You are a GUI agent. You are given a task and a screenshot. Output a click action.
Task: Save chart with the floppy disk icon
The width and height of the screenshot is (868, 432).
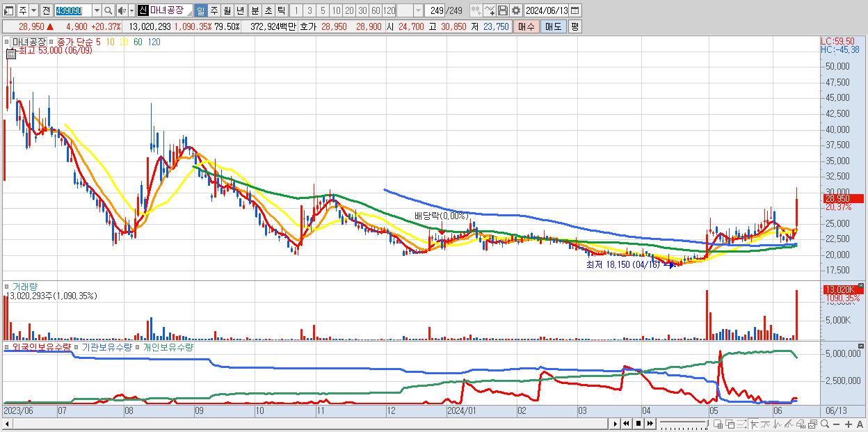tap(503, 10)
